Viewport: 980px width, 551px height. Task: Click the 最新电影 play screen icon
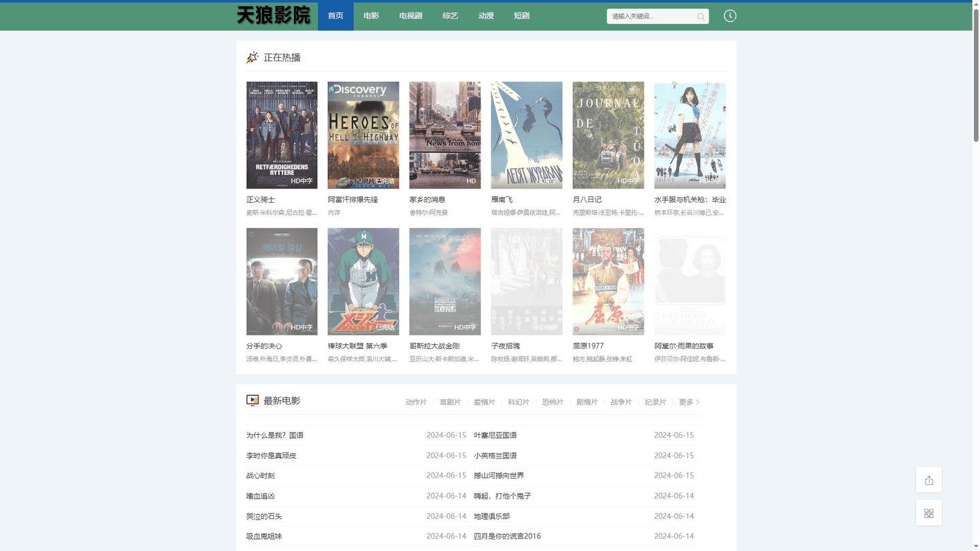(x=252, y=401)
